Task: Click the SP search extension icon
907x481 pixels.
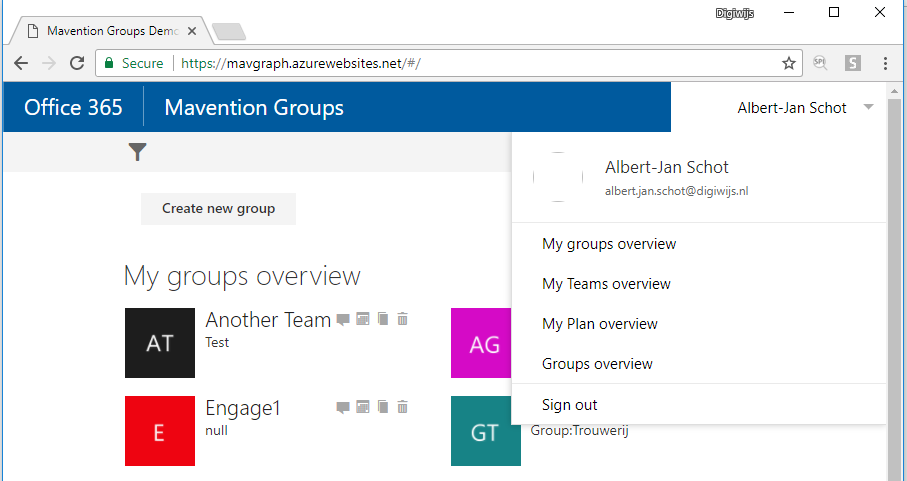Action: click(820, 62)
